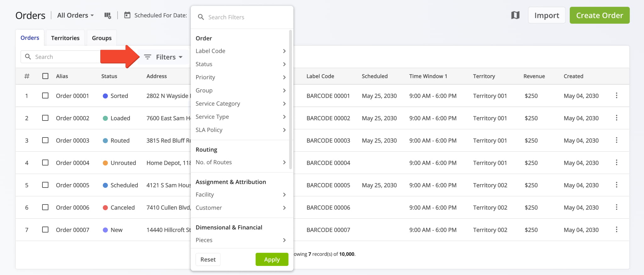Tick the checkbox for Order 00002
The width and height of the screenshot is (644, 275).
pos(45,118)
